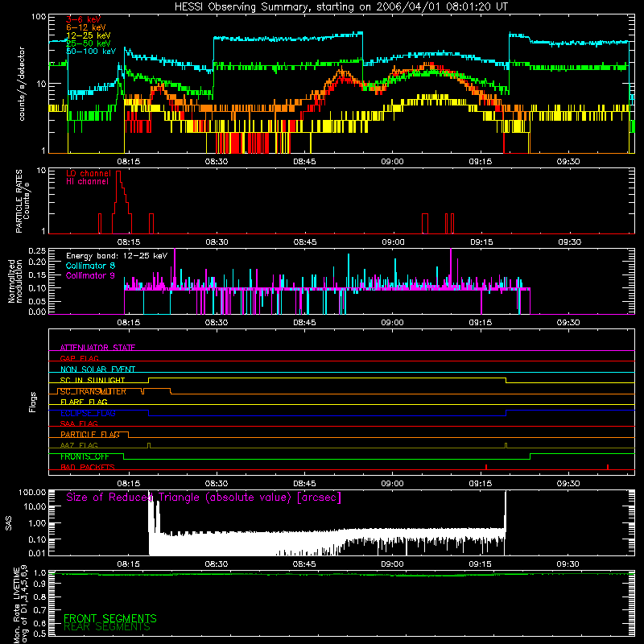Click the PARTICLE FLAG label
Viewport: 644px width, 644px height.
point(90,434)
